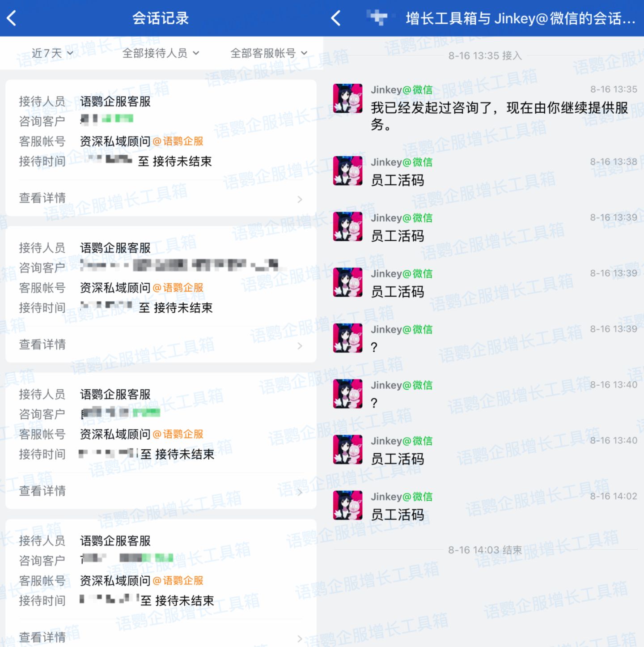Select the 资深私域顾问@语鹦企服 account in first card
This screenshot has width=644, height=647.
(x=141, y=141)
